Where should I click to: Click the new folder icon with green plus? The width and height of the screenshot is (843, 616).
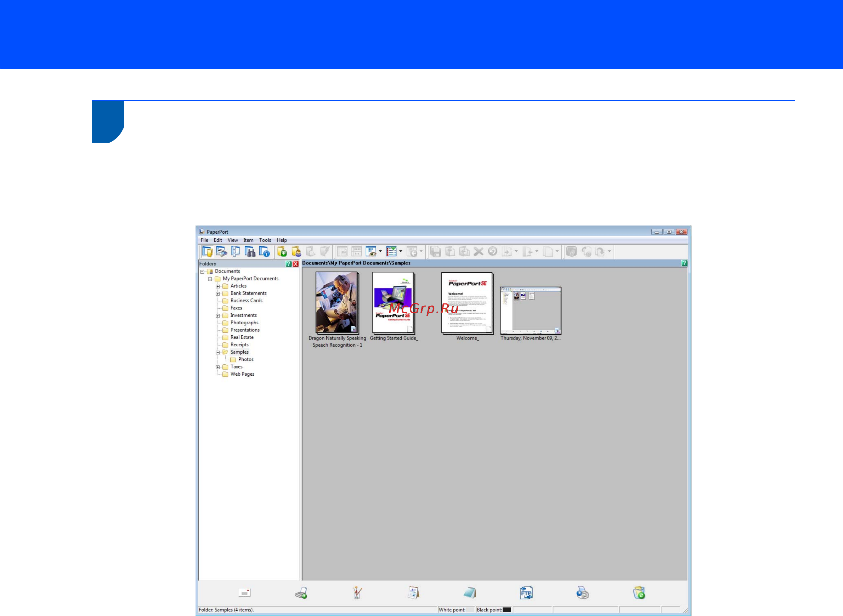coord(282,252)
